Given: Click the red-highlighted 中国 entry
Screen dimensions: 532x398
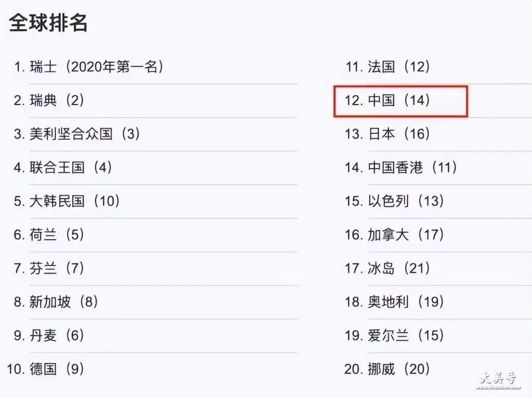Looking at the screenshot, I should tap(388, 100).
